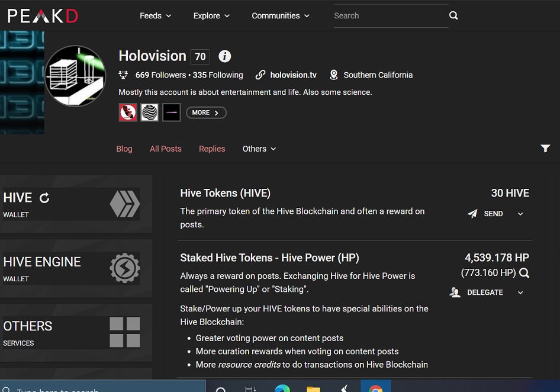Open the profile info icon
Screen dimensions: 560x392
pos(224,56)
